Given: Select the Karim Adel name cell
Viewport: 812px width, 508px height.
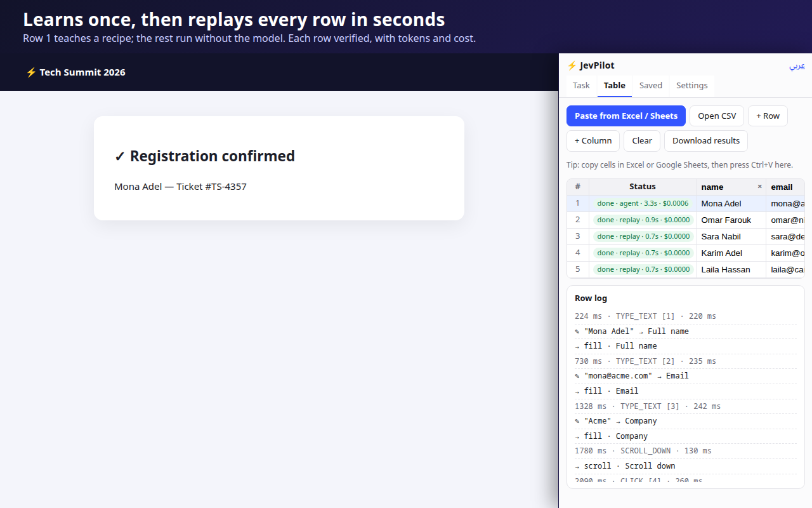Looking at the screenshot, I should (x=731, y=253).
